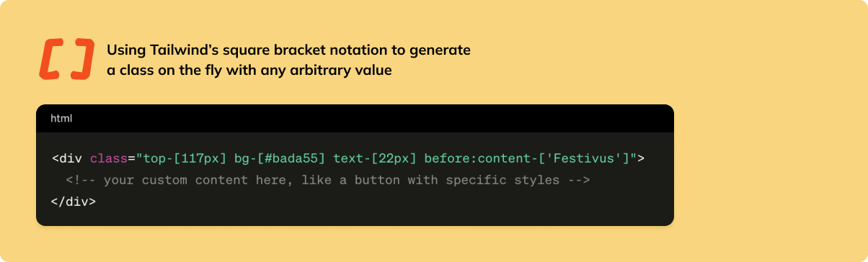Click the black code block header bar
The image size is (868, 262).
click(x=355, y=118)
